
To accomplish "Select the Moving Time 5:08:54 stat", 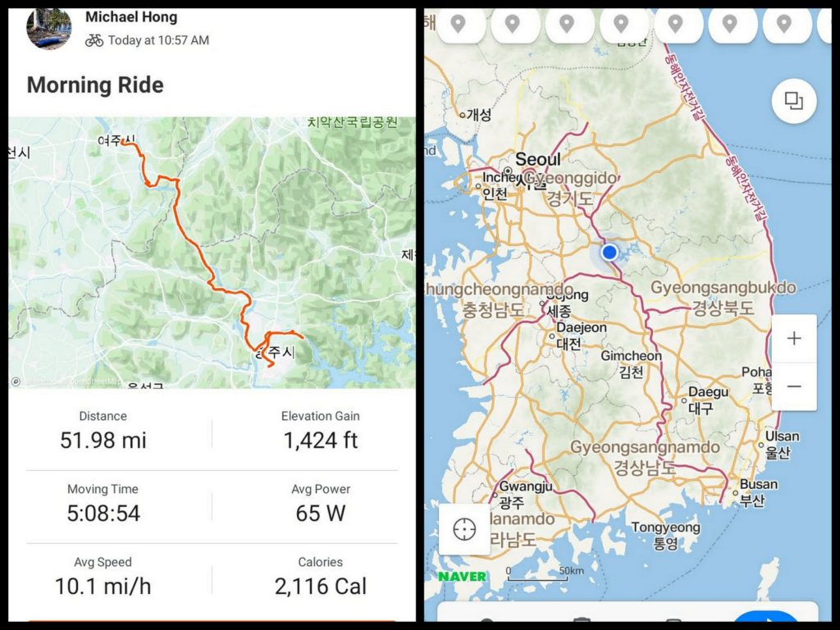I will [103, 504].
